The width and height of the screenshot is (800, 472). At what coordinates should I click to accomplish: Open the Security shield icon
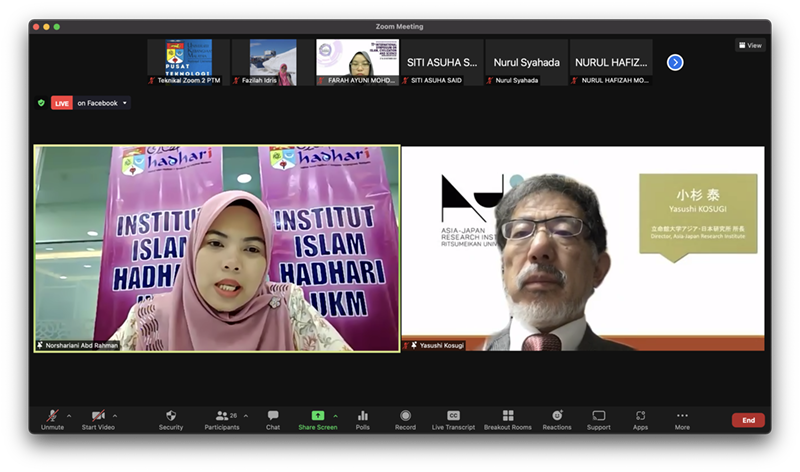[x=171, y=416]
